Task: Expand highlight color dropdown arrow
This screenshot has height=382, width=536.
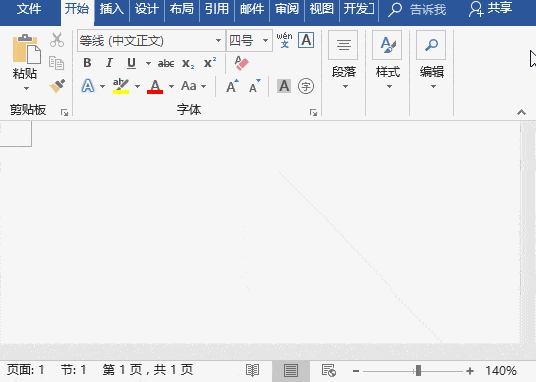Action: [x=137, y=86]
